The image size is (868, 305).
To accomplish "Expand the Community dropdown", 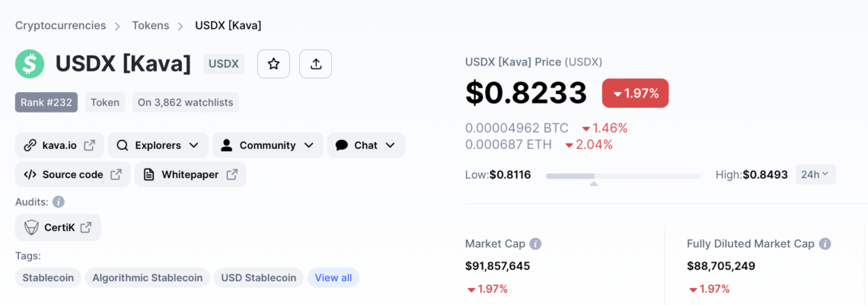I will pos(268,145).
